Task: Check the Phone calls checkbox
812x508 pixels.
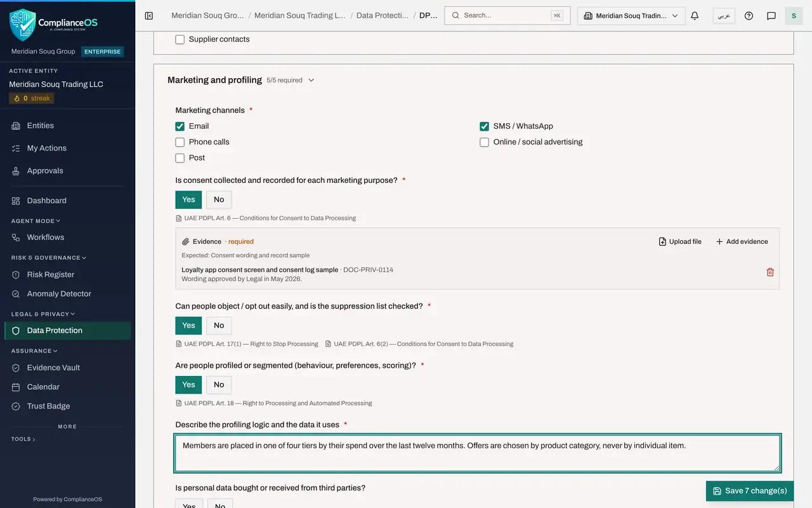Action: tap(180, 142)
